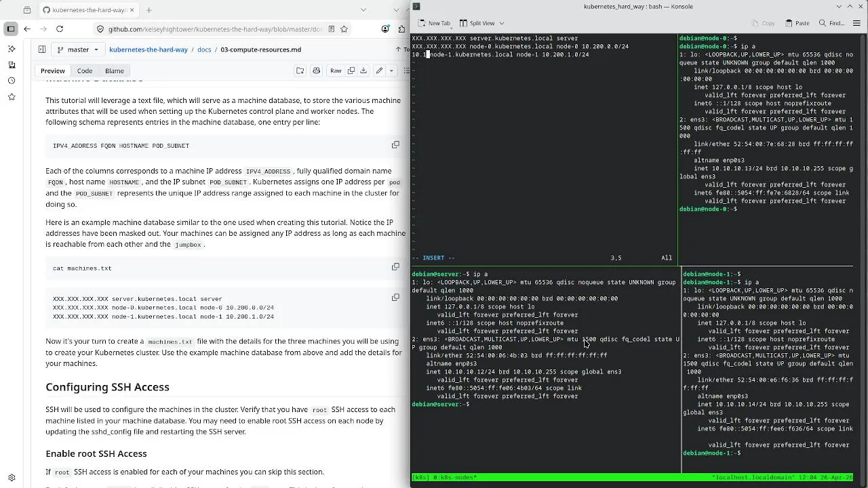Copy the example machine database block
This screenshot has height=488, width=868.
pyautogui.click(x=395, y=298)
